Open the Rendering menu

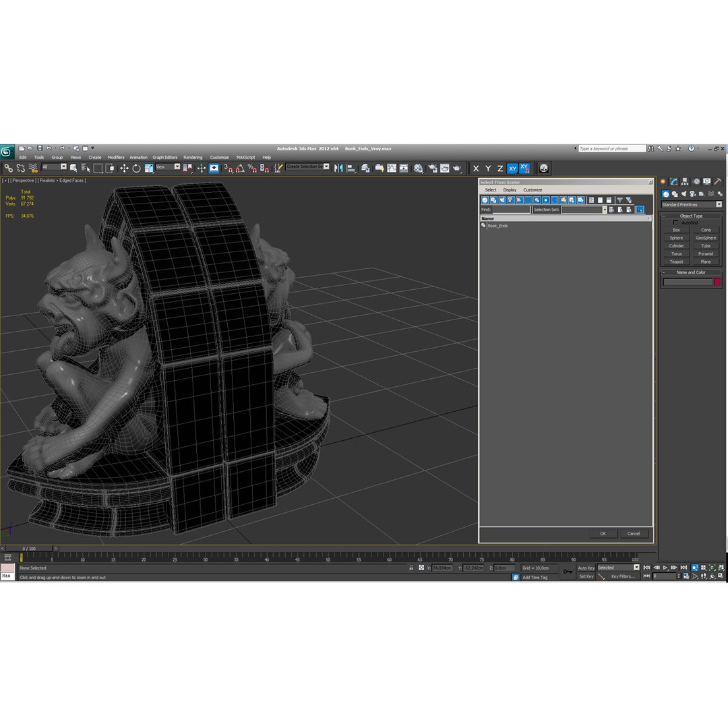pos(193,157)
